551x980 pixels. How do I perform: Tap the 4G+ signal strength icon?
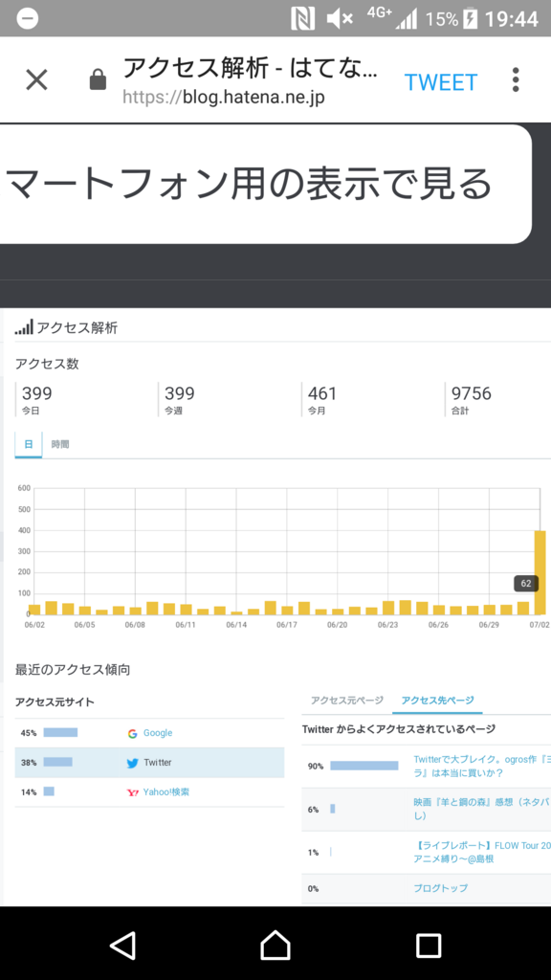(392, 17)
